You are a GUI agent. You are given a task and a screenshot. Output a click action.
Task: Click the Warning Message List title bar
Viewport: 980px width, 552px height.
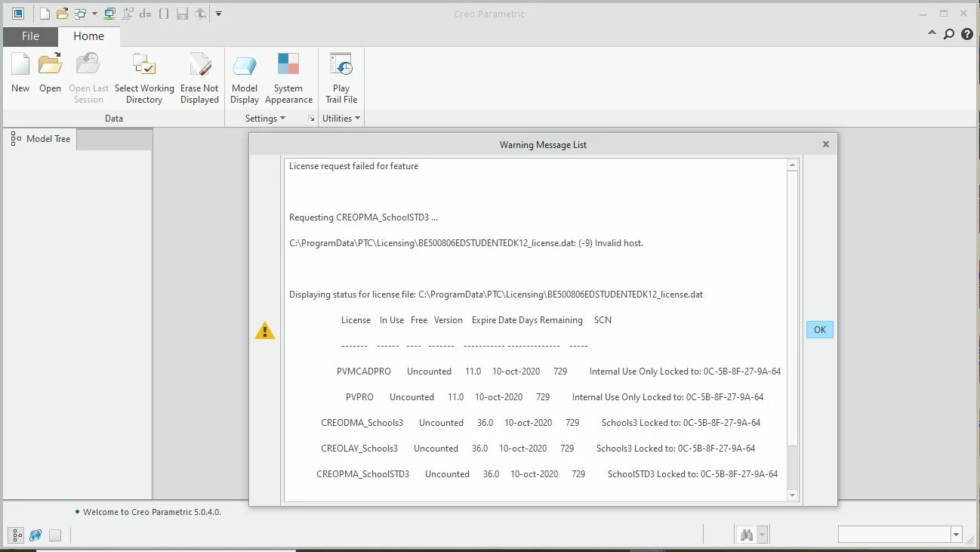click(543, 144)
